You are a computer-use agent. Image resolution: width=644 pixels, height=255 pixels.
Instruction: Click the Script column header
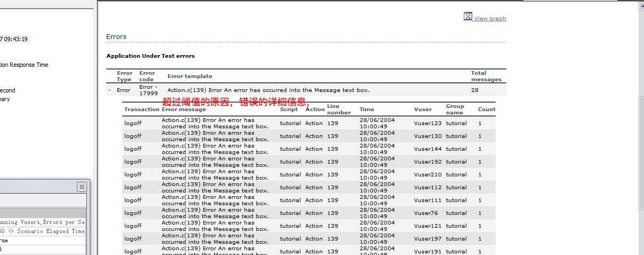[289, 110]
